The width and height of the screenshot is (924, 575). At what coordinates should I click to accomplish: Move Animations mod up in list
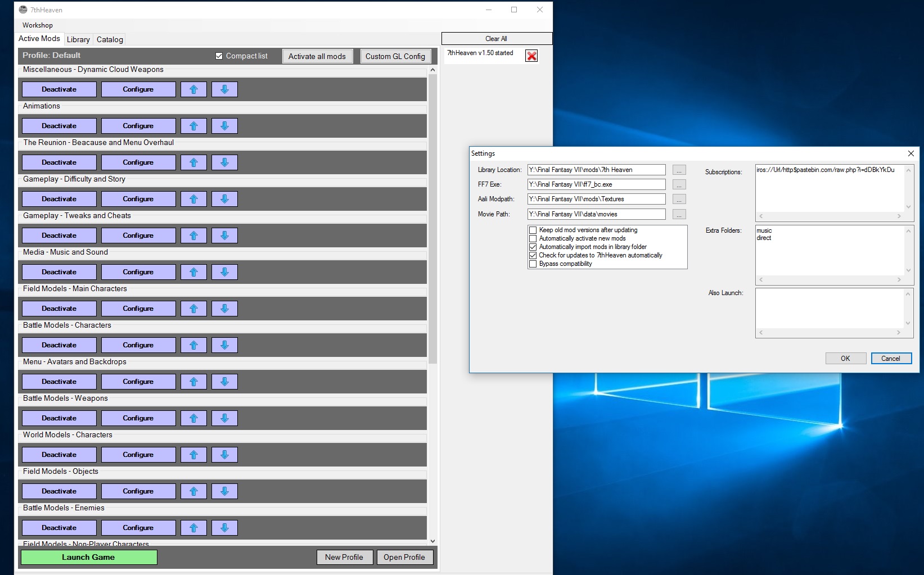193,126
